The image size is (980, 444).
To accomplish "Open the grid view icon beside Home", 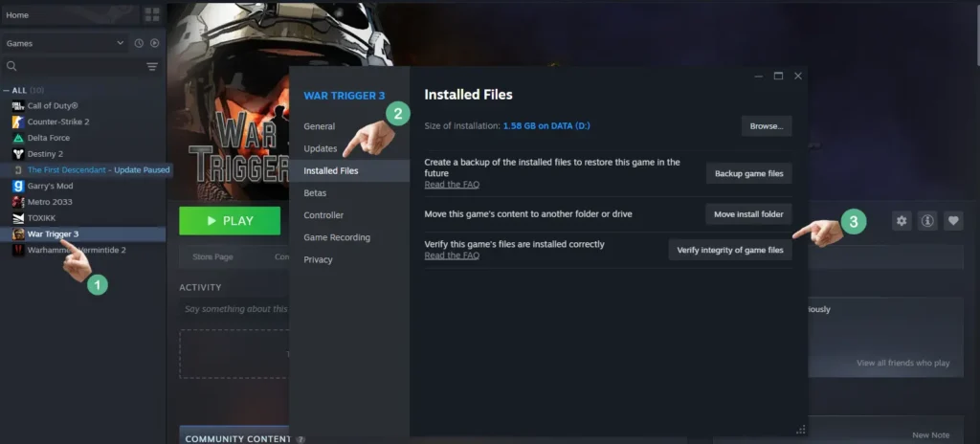I will (x=152, y=15).
